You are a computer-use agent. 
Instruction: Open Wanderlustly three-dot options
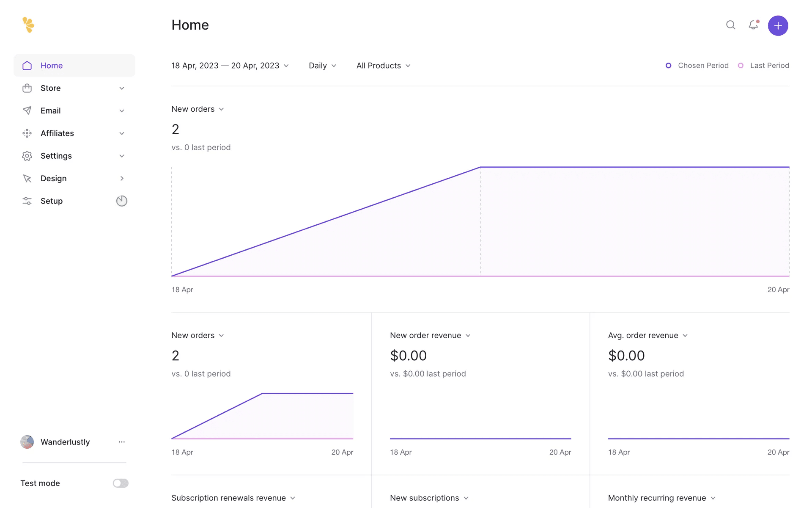[x=122, y=442]
